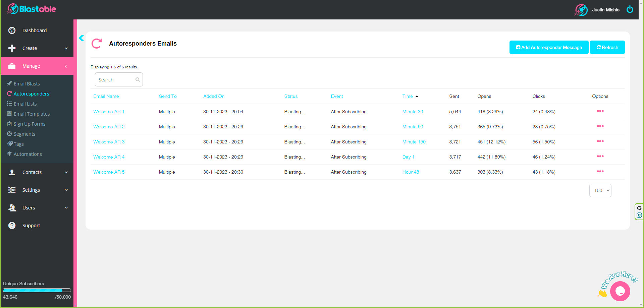
Task: Click Add Autoresponder Message button
Action: 549,47
